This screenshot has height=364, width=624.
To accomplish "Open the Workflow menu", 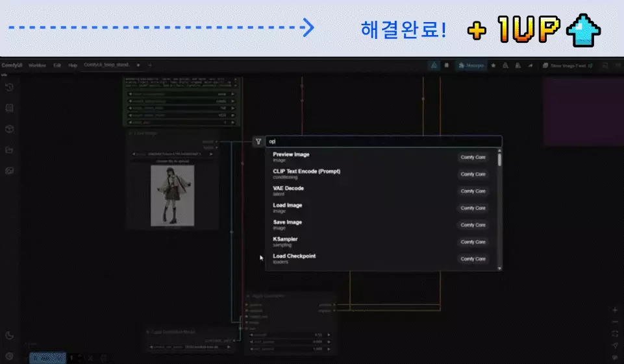I will coord(37,66).
